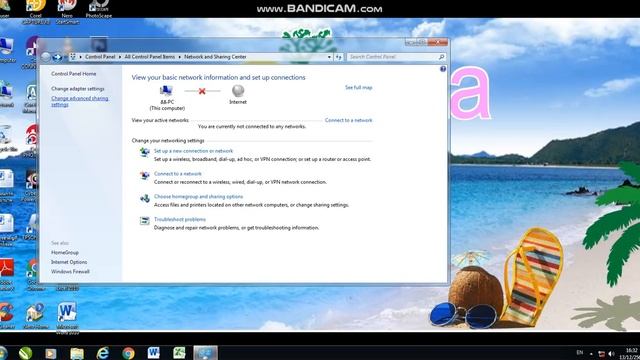Viewport: 640px width, 360px height.
Task: Click the new connection setup icon
Action: 144,152
